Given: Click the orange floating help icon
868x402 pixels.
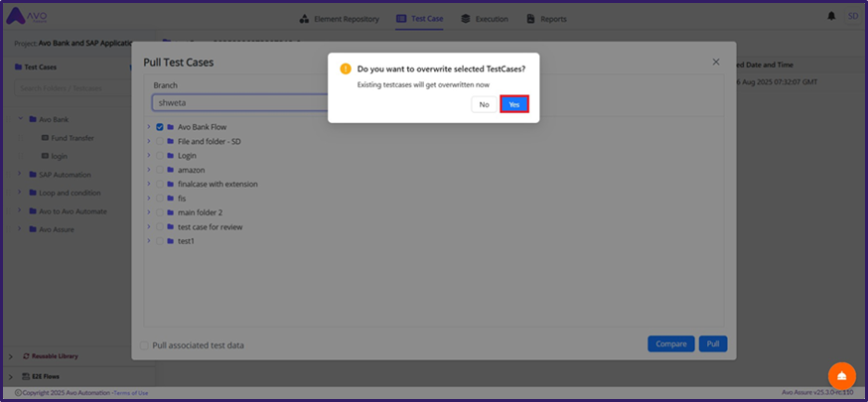Looking at the screenshot, I should 841,375.
